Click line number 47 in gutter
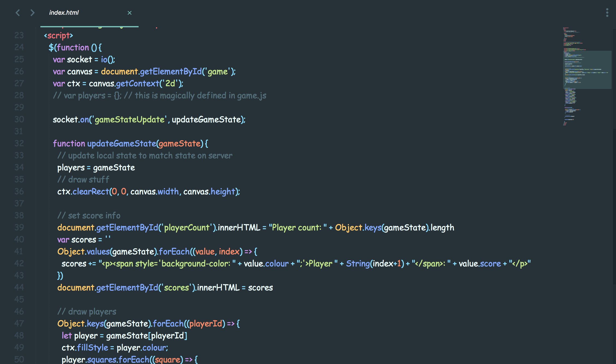 click(x=19, y=323)
